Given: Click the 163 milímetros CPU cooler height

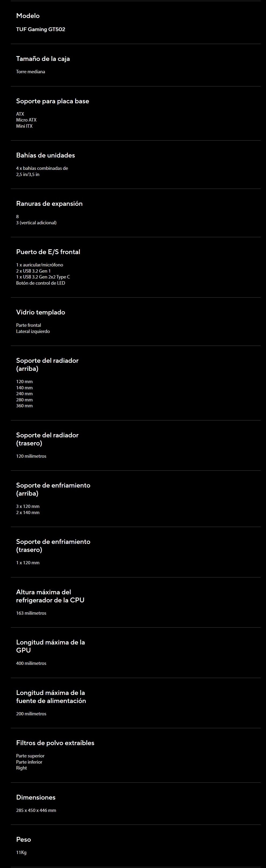Looking at the screenshot, I should coord(31,613).
